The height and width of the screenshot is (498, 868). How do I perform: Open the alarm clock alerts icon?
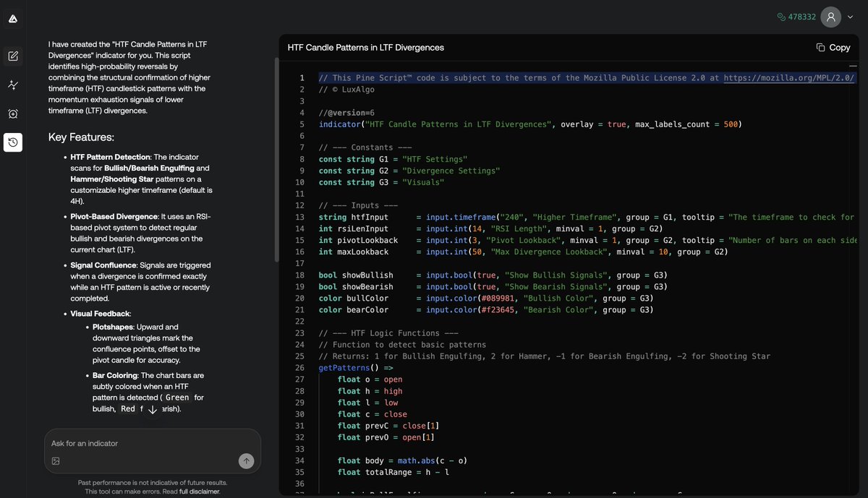coord(13,113)
